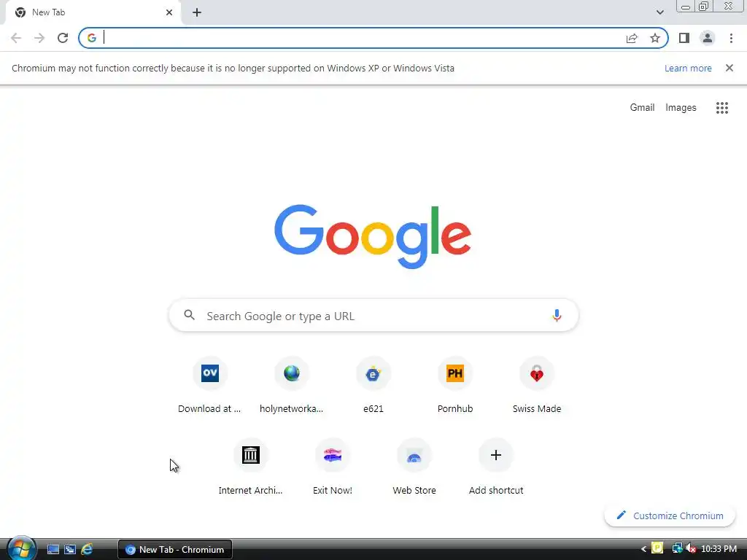Click the muted volume tray icon
The height and width of the screenshot is (560, 747).
(690, 549)
